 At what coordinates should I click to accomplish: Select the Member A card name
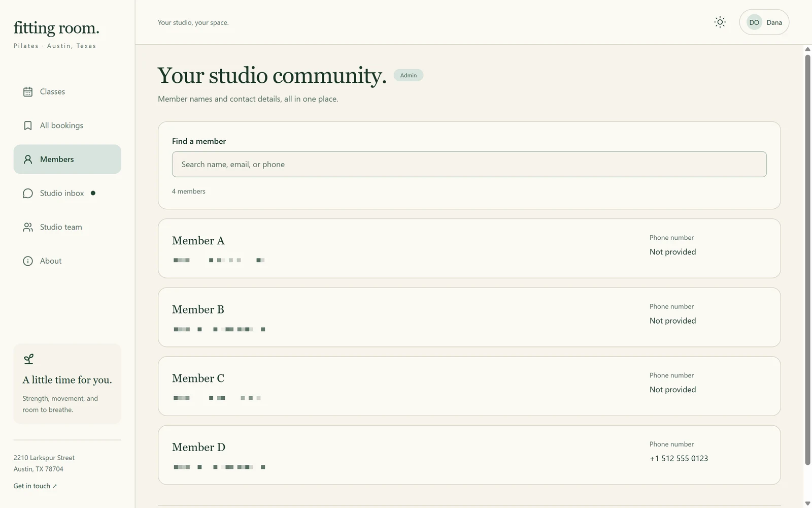[x=198, y=241]
